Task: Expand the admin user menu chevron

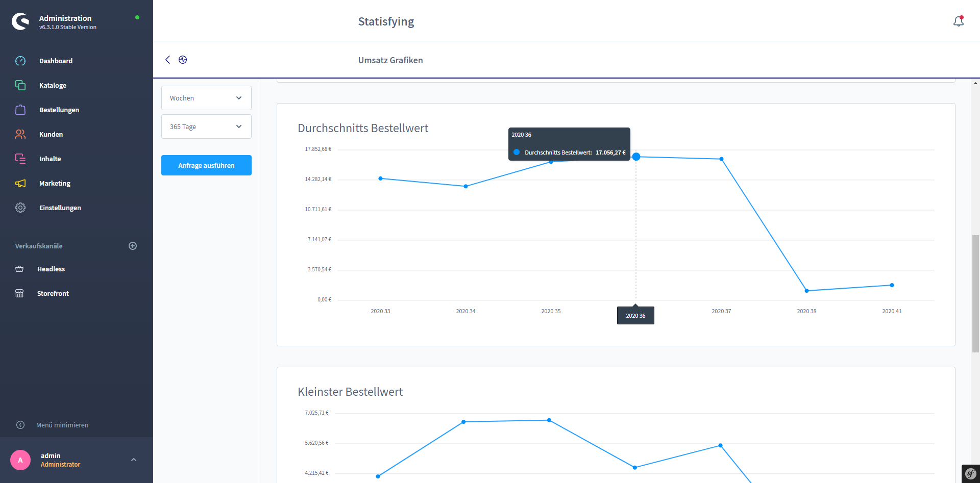Action: [x=134, y=460]
